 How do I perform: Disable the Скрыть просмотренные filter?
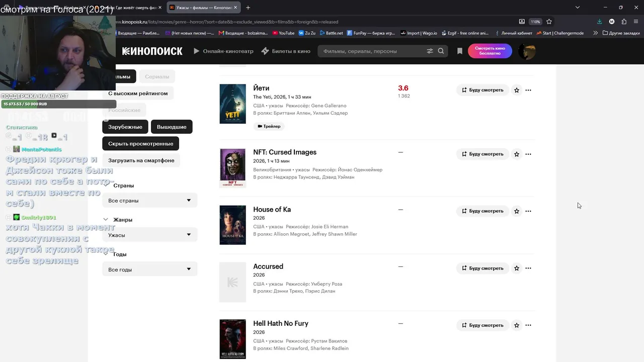(141, 144)
